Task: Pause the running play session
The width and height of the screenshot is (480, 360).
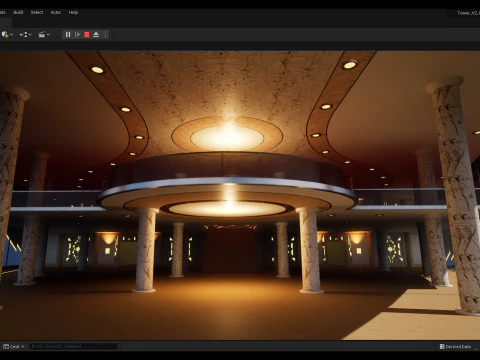Action: (68, 34)
